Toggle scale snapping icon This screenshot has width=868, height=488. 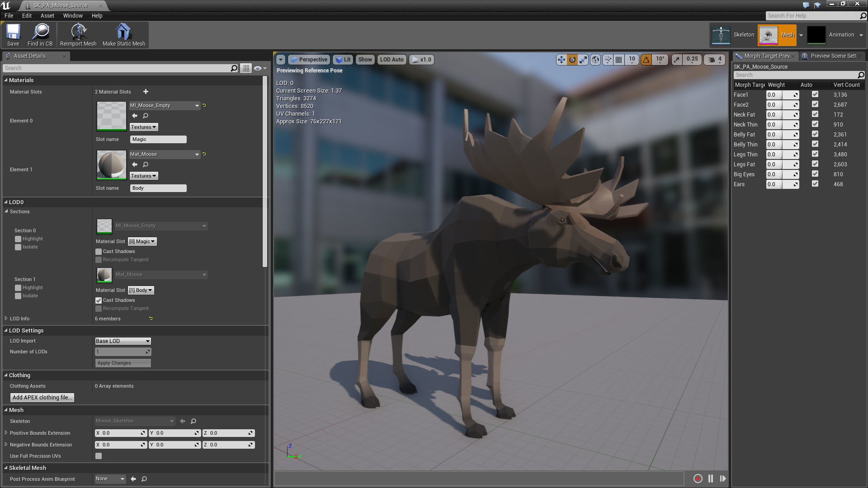tap(677, 60)
